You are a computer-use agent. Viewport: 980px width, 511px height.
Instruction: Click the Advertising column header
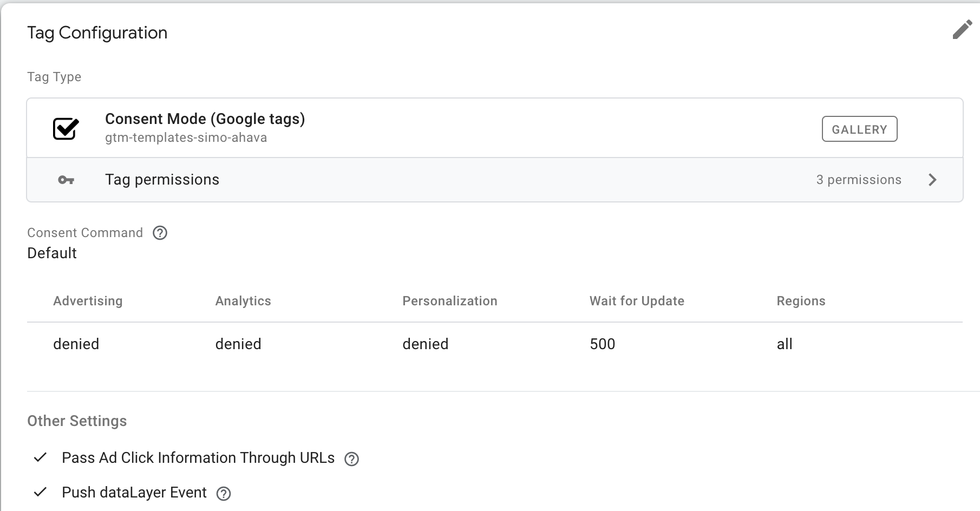tap(88, 301)
